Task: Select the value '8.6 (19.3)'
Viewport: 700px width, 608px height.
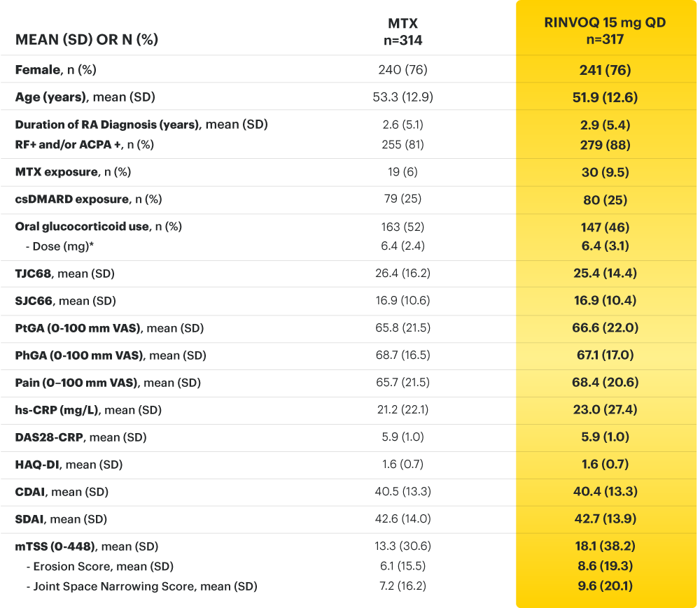Action: click(x=605, y=566)
